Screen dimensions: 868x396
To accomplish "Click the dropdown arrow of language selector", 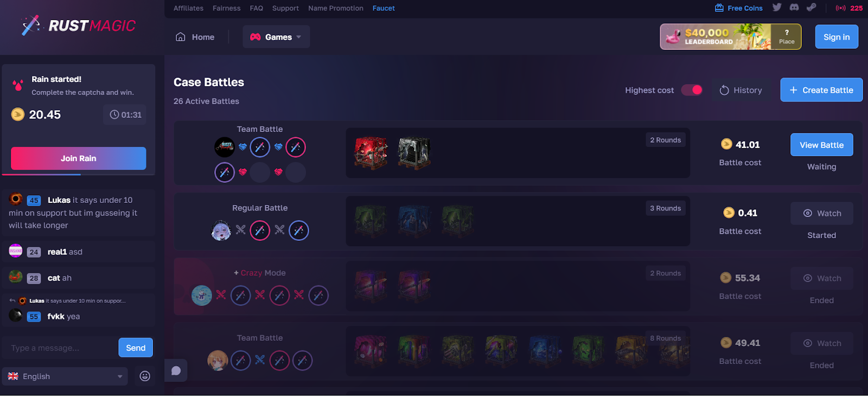I will (x=120, y=376).
